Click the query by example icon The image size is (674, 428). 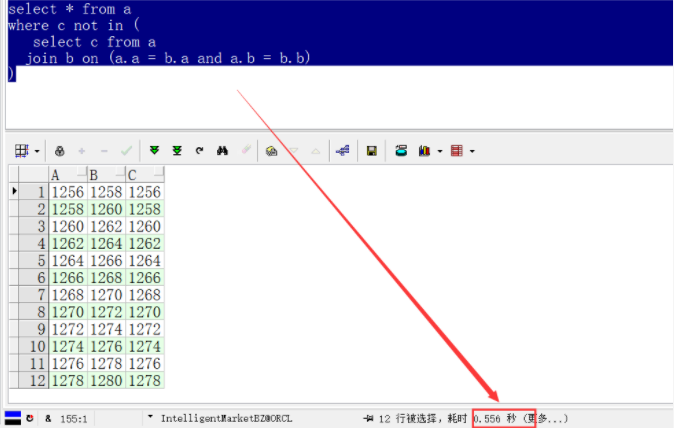271,151
